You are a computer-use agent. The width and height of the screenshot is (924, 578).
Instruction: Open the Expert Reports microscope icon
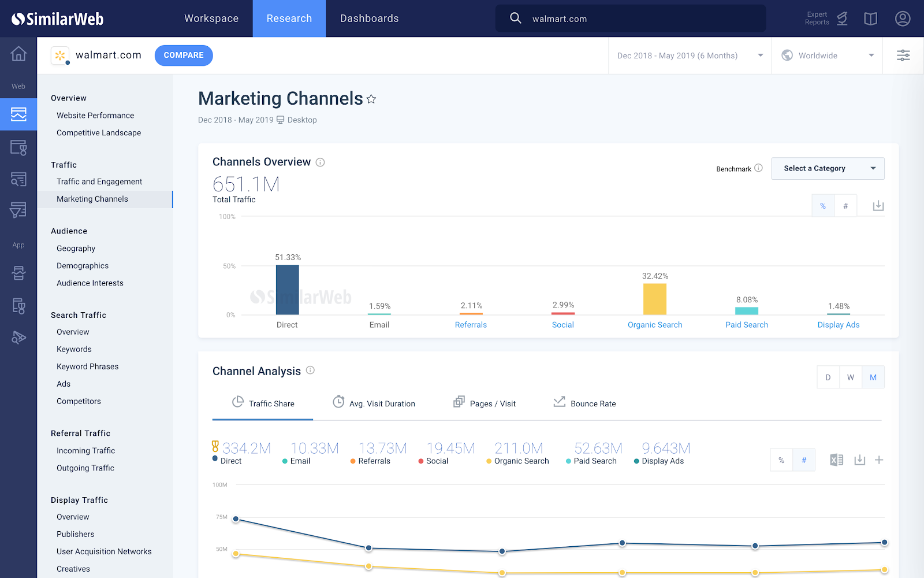pyautogui.click(x=842, y=18)
